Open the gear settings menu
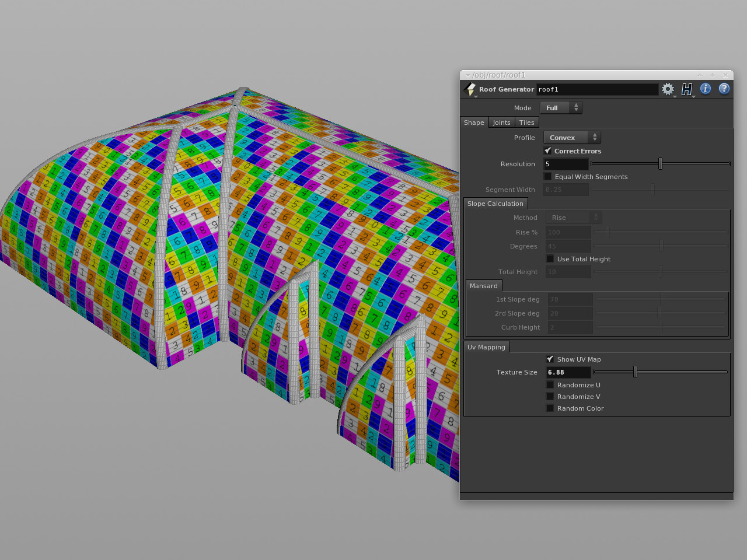This screenshot has height=560, width=747. [x=668, y=89]
